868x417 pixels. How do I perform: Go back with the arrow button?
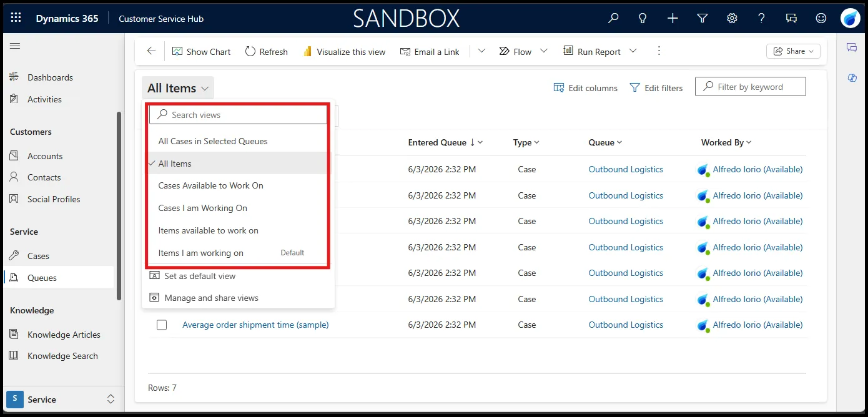(x=151, y=51)
